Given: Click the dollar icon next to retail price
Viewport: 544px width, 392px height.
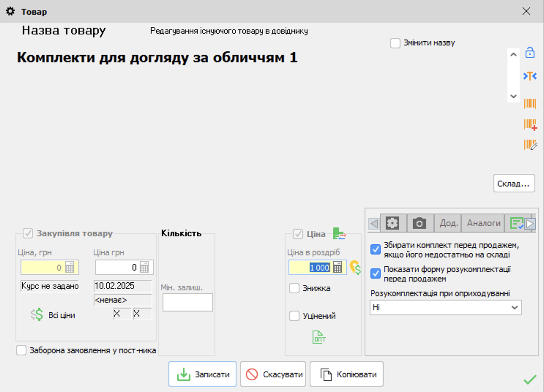Looking at the screenshot, I should (x=355, y=268).
